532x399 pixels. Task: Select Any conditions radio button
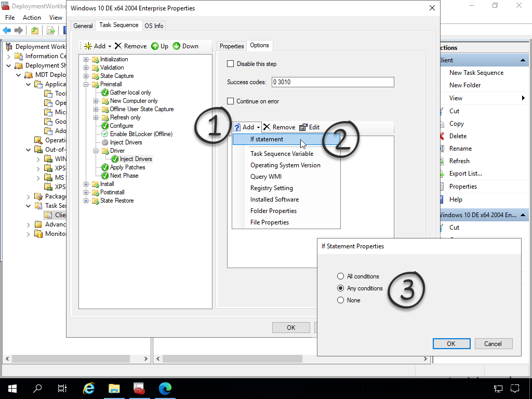(340, 288)
